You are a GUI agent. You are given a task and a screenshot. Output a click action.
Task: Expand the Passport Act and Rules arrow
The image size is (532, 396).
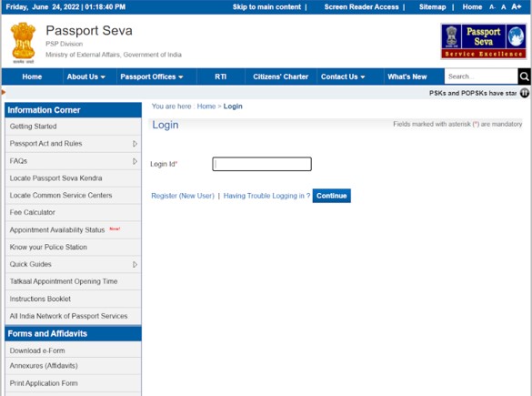pos(135,144)
